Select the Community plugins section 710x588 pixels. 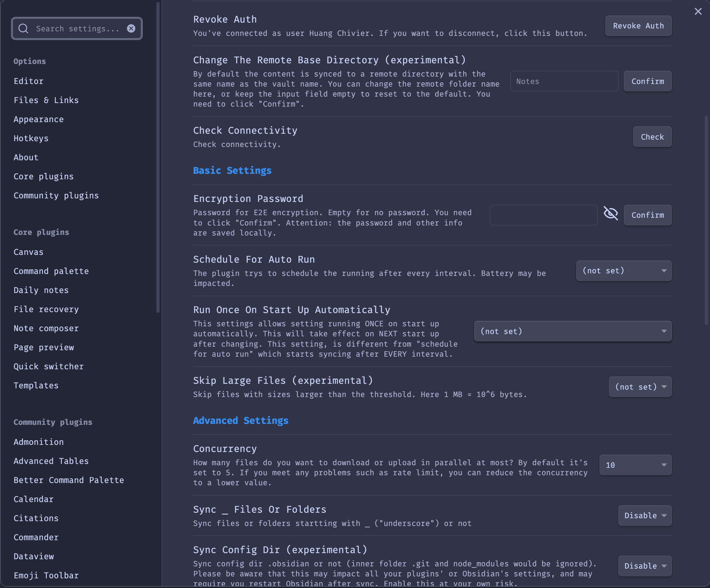[x=57, y=195]
